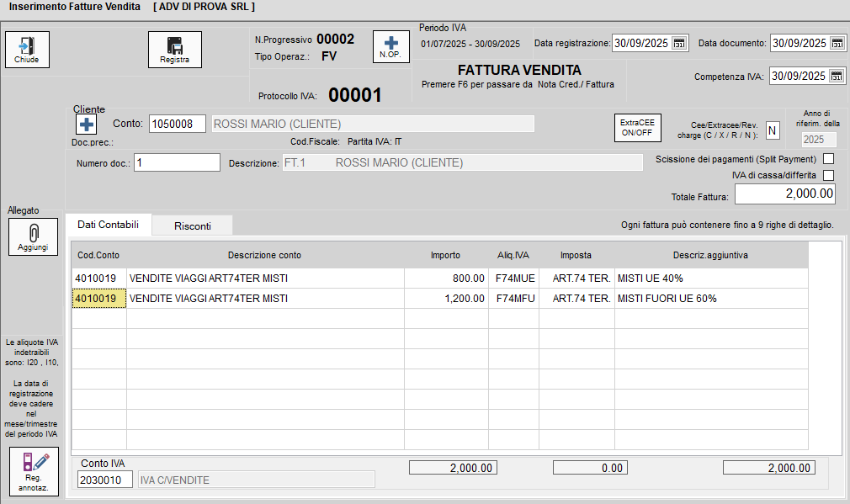Click the Numero doc. input field

coord(177,162)
